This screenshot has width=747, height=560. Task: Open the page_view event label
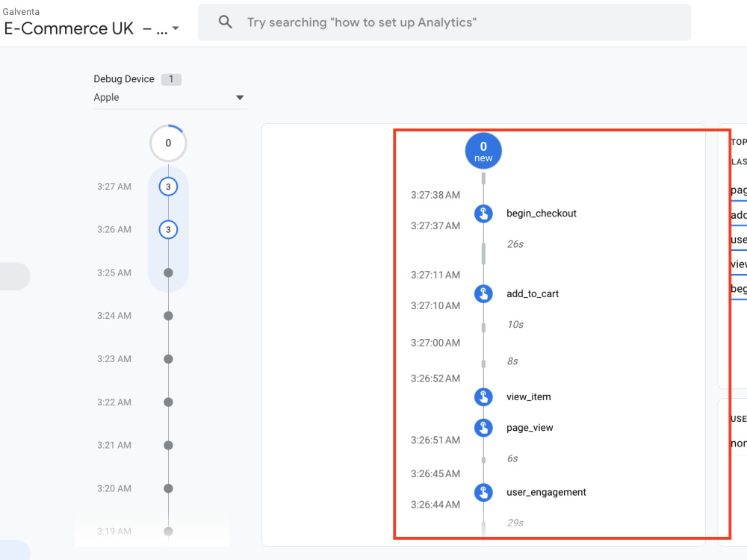[530, 428]
